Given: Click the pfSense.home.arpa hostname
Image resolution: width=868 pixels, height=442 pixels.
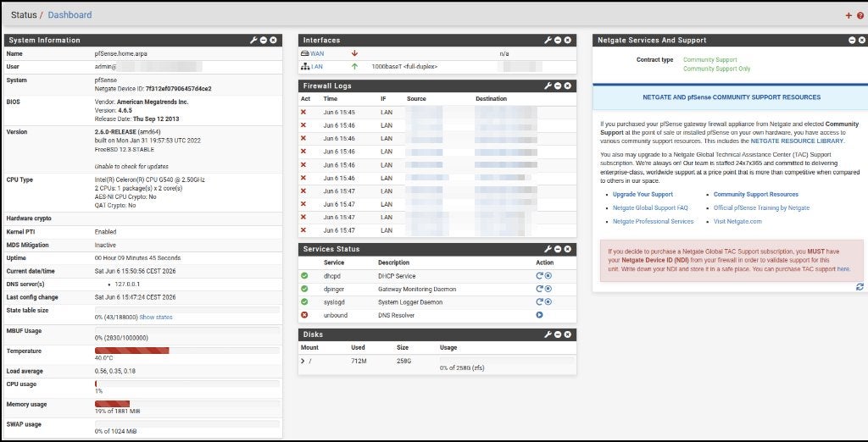Looking at the screenshot, I should pos(120,54).
